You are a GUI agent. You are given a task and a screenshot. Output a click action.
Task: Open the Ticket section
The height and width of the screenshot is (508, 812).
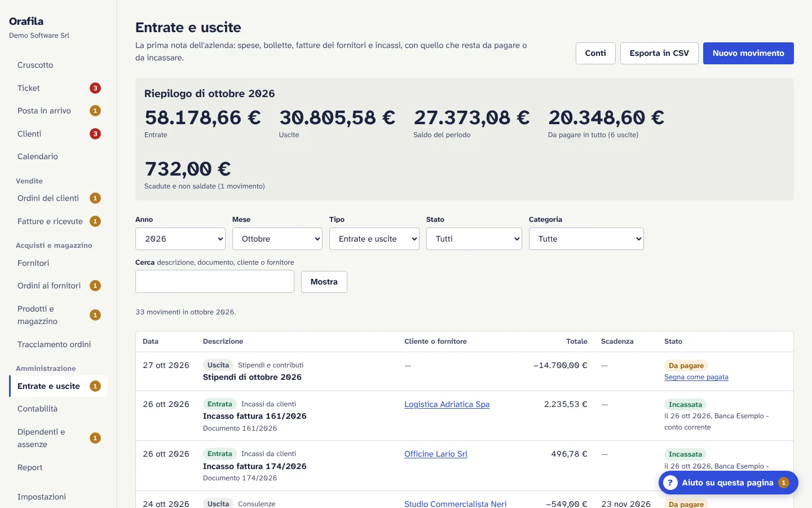58,88
